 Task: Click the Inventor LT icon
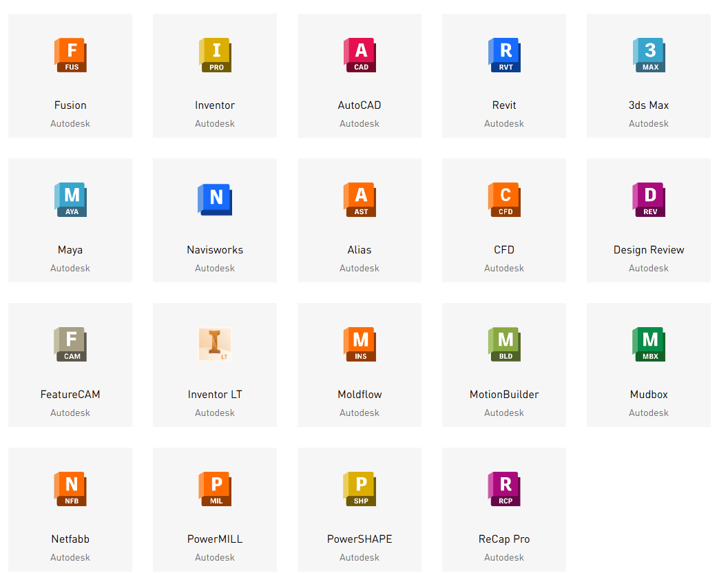tap(215, 344)
